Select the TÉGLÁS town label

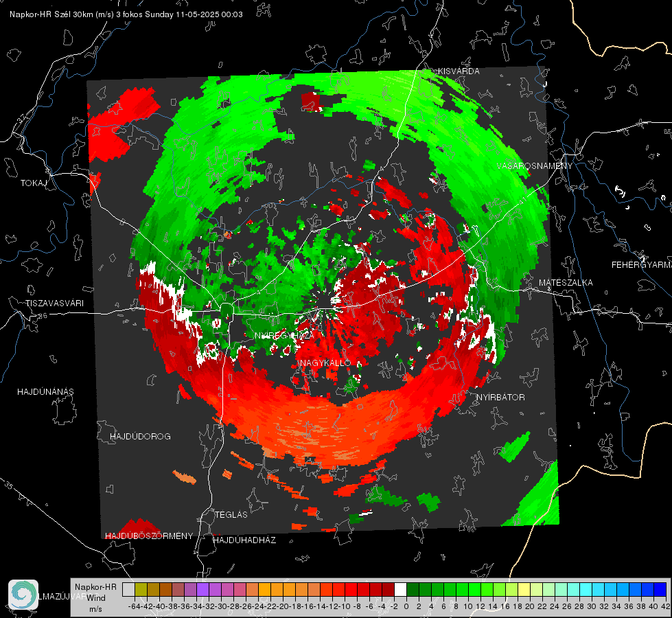point(231,514)
